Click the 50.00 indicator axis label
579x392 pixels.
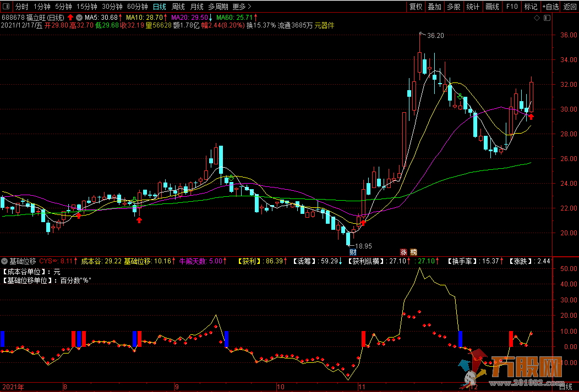pyautogui.click(x=569, y=268)
